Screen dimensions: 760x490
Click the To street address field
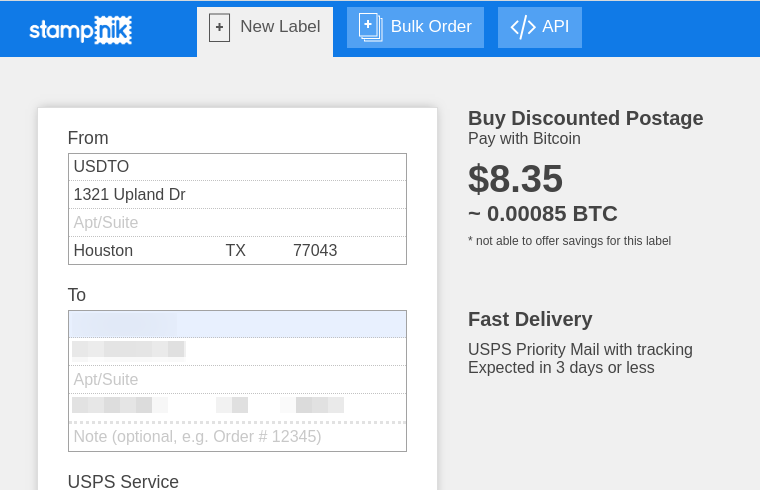point(238,351)
